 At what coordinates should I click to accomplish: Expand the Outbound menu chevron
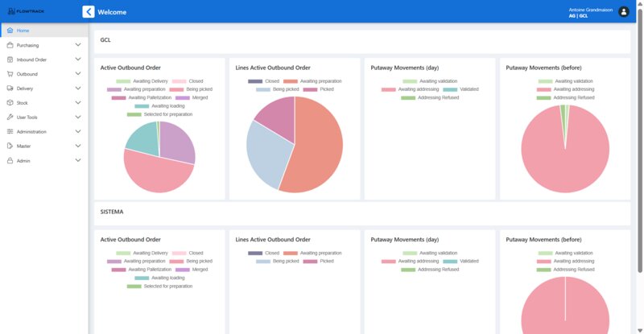click(x=78, y=74)
